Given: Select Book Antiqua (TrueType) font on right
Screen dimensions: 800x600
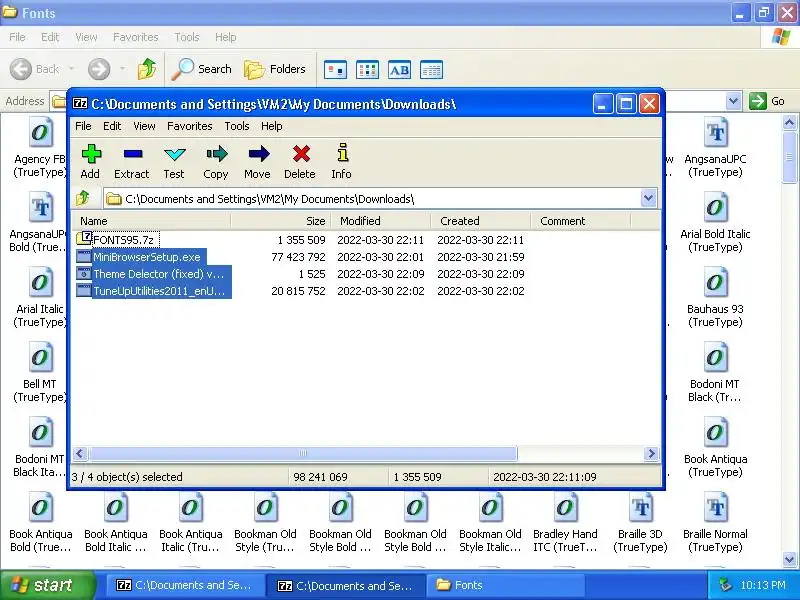Looking at the screenshot, I should [715, 447].
